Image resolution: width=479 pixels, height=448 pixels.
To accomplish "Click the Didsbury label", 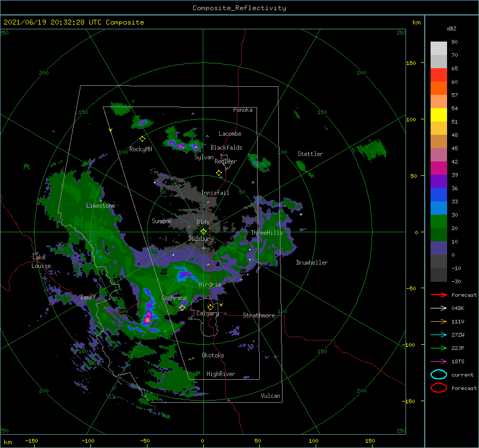I will tap(201, 239).
